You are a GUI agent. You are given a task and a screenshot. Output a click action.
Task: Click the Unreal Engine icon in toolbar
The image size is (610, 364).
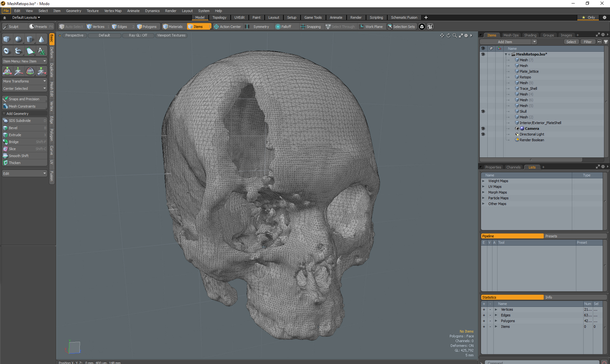[x=430, y=27]
